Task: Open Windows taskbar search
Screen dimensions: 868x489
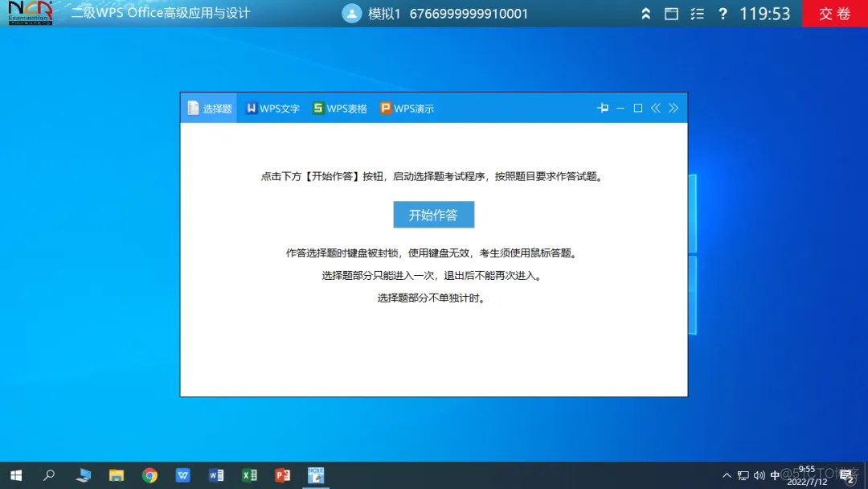Action: click(49, 475)
